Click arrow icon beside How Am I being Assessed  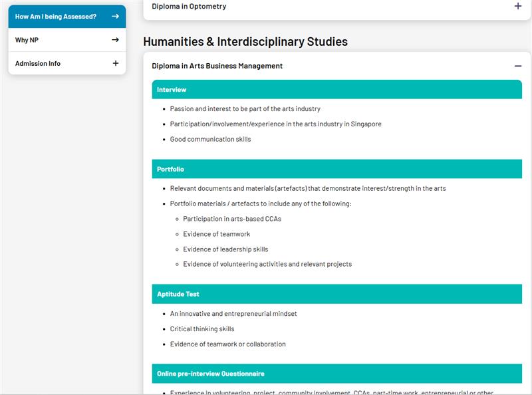(x=115, y=17)
